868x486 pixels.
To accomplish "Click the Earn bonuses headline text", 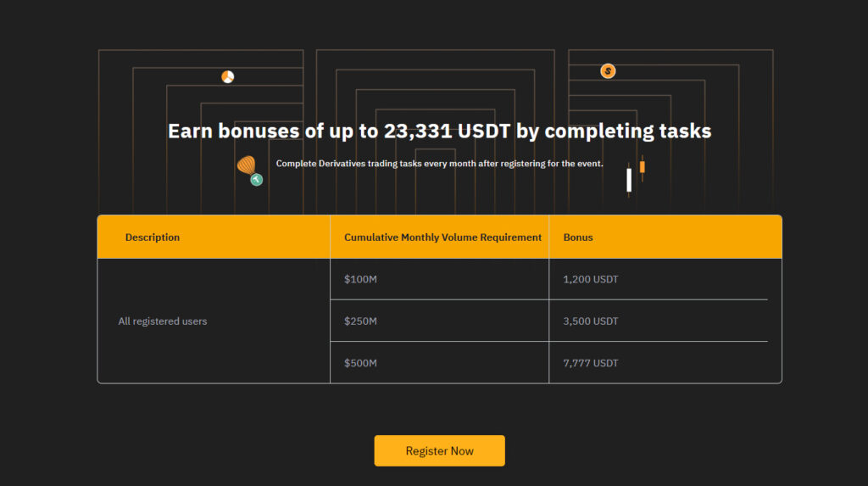I will [440, 131].
